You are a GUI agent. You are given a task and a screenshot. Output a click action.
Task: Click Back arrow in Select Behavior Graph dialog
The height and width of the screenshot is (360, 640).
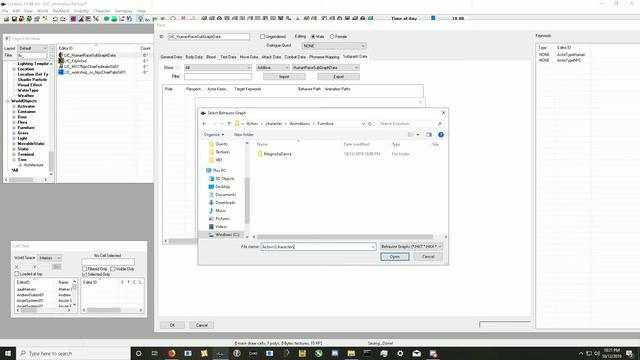tap(204, 124)
